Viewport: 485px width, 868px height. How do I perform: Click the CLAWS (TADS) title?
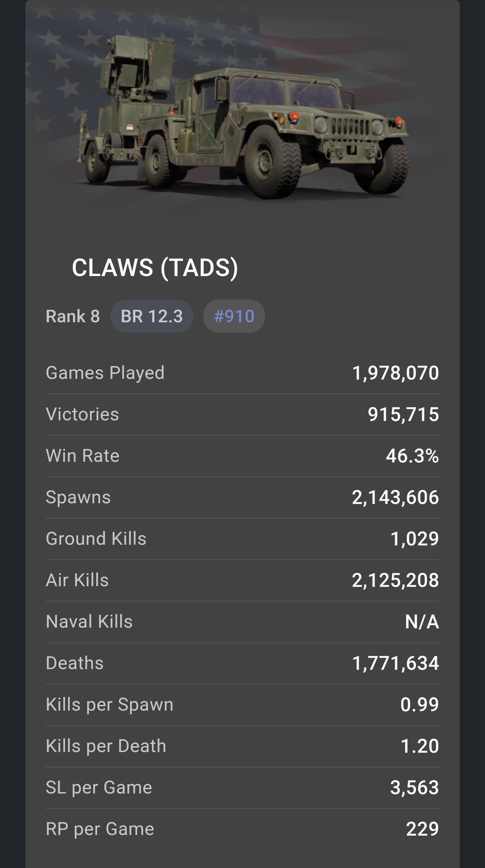[x=155, y=268]
